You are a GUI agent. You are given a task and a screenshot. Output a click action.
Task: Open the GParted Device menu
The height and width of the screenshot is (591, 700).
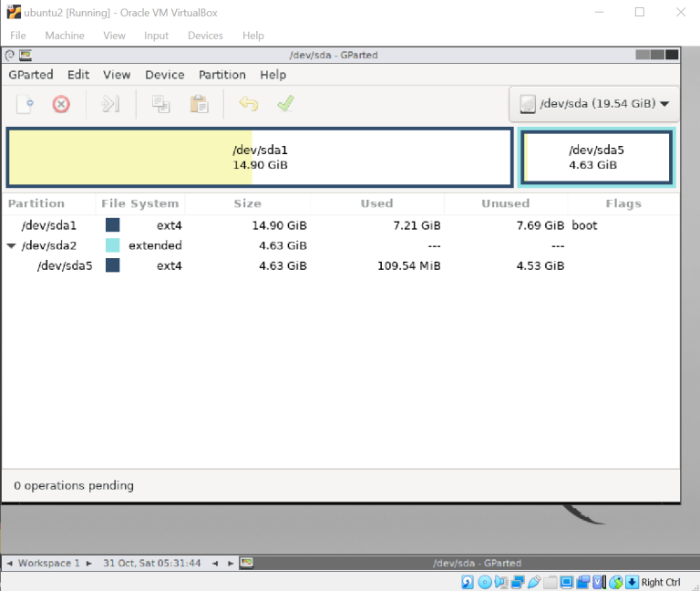(x=164, y=75)
